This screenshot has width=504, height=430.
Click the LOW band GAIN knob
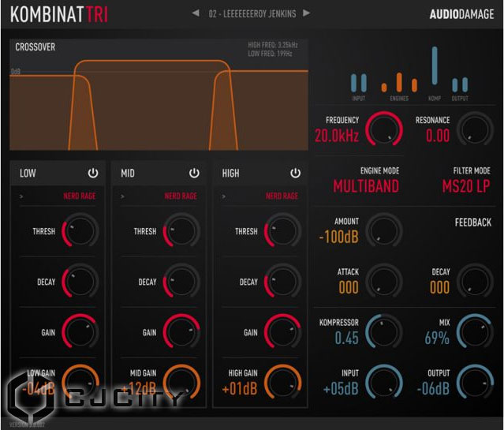[80, 331]
